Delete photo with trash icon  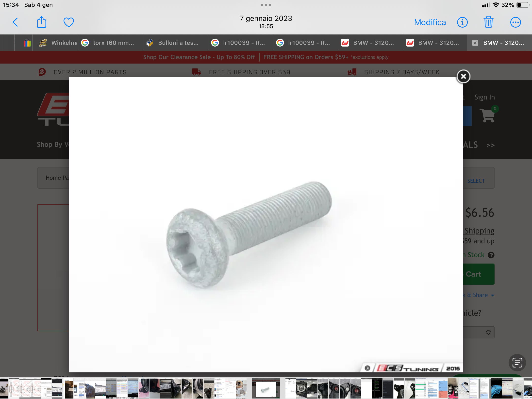coord(488,22)
